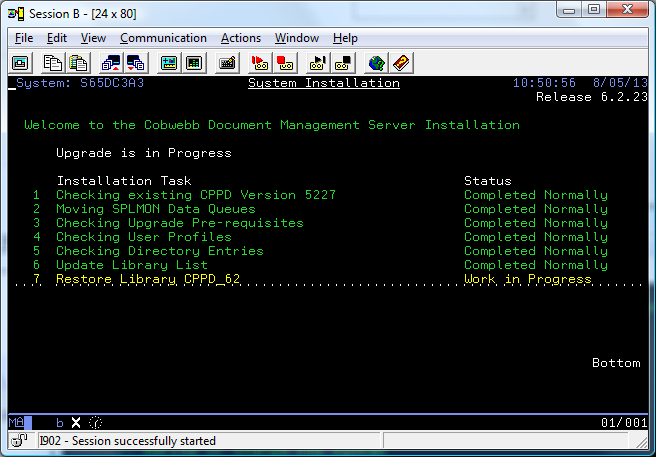Open the Edit menu
This screenshot has height=457, width=656.
coord(56,38)
